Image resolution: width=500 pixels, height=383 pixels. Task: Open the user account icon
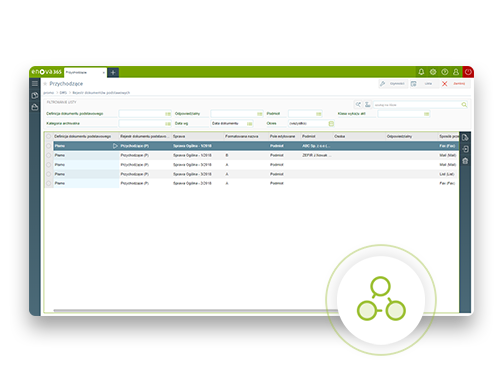pyautogui.click(x=456, y=72)
